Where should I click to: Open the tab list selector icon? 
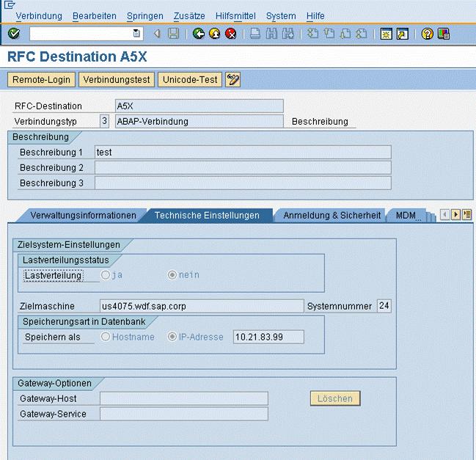coord(466,214)
